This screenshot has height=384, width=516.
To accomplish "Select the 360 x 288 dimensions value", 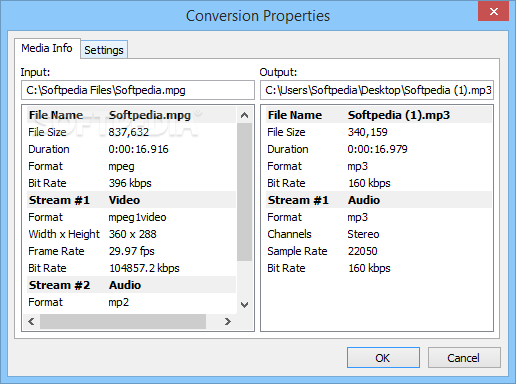I will click(133, 234).
